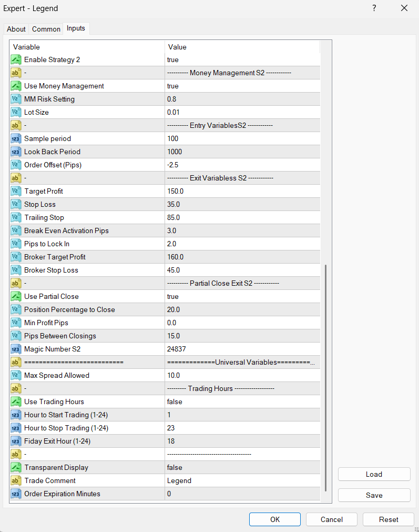Image resolution: width=419 pixels, height=532 pixels.
Task: Select the Inputs tab
Action: 76,28
